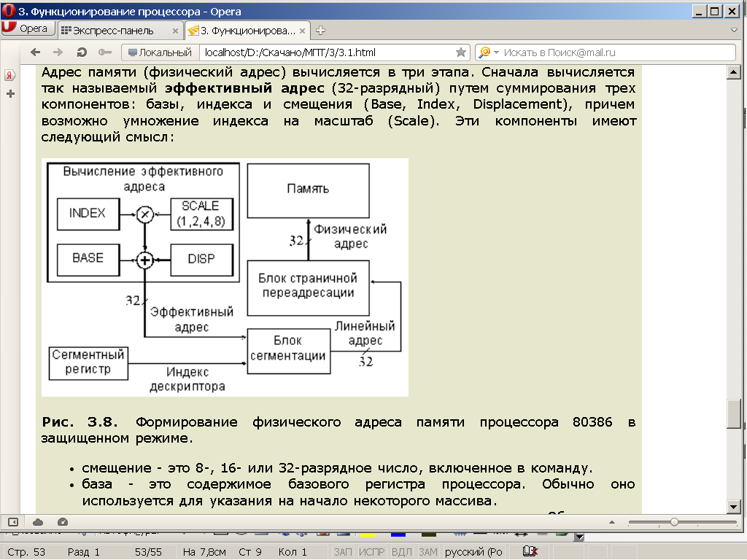Minimize the Opera window
This screenshot has height=560, width=747.
coord(699,11)
